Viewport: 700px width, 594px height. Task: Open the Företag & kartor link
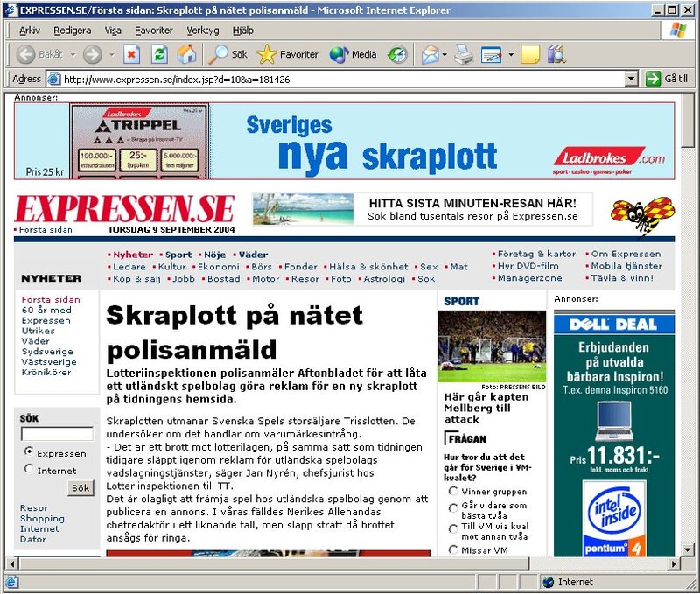pos(536,254)
